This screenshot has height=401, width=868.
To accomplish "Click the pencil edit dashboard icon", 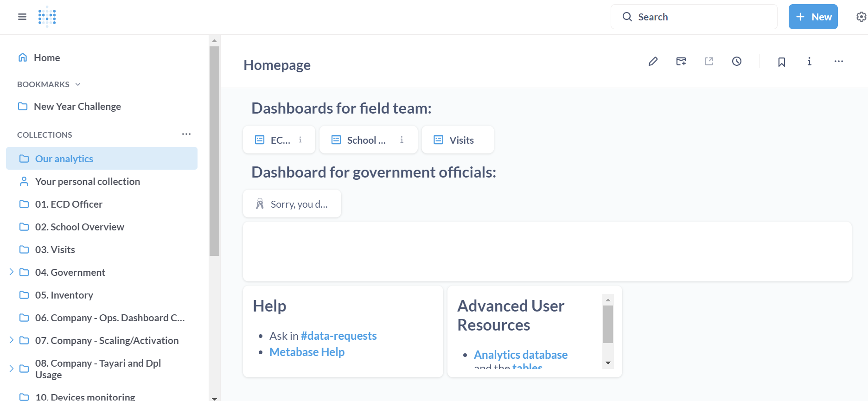I will [x=653, y=61].
